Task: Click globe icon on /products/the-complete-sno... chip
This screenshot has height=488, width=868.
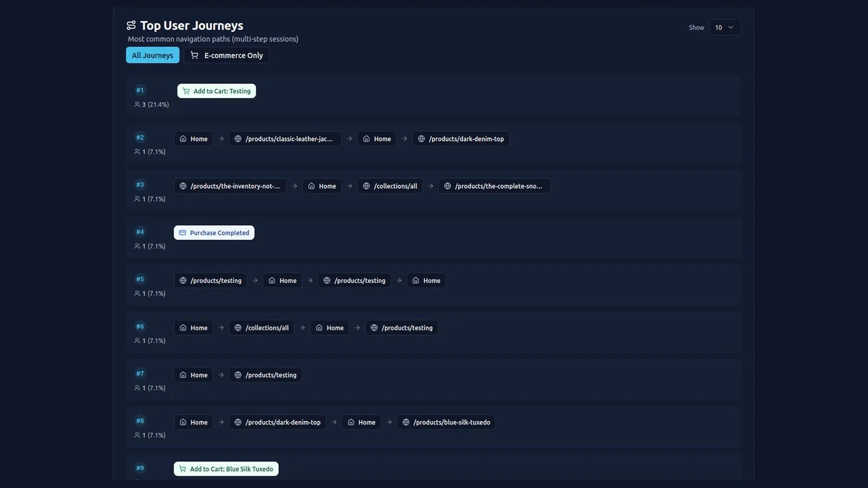Action: [448, 186]
